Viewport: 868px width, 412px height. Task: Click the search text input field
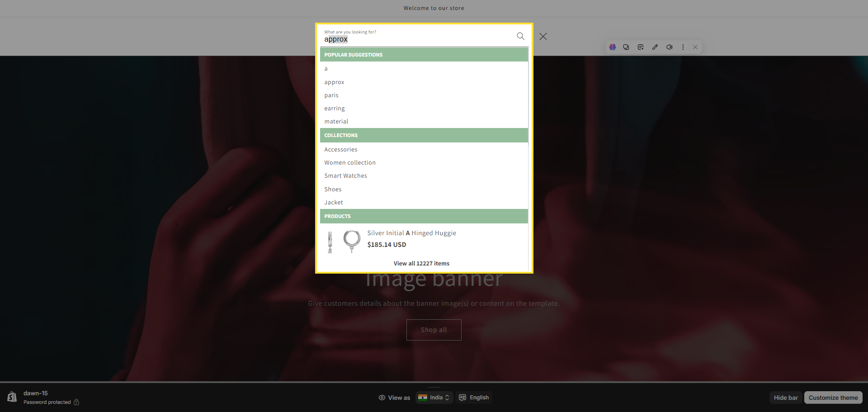coord(416,39)
